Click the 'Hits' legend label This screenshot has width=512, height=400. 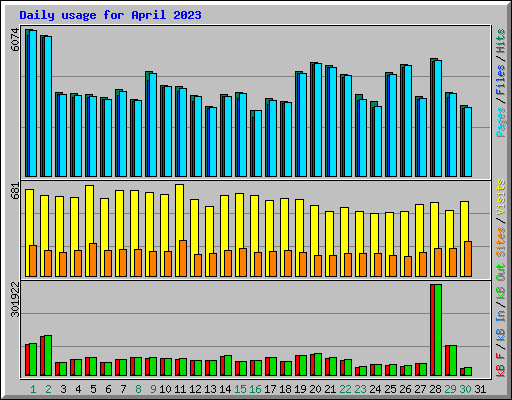click(x=501, y=41)
